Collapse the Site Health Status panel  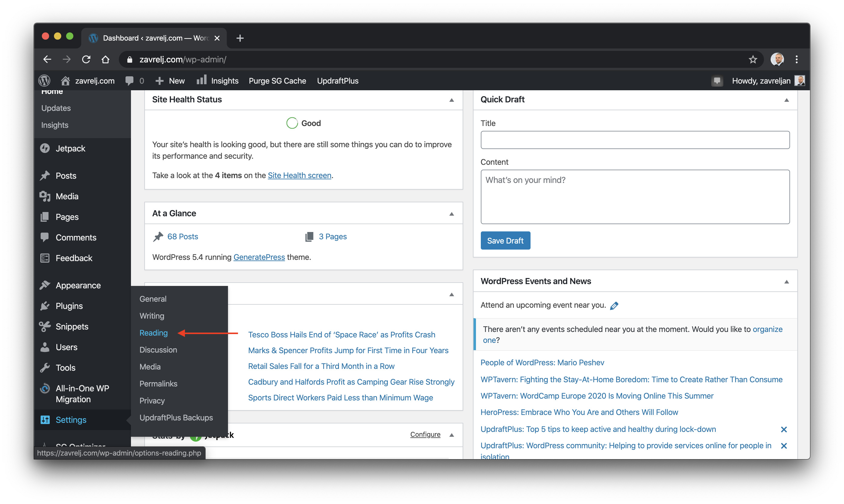tap(451, 100)
